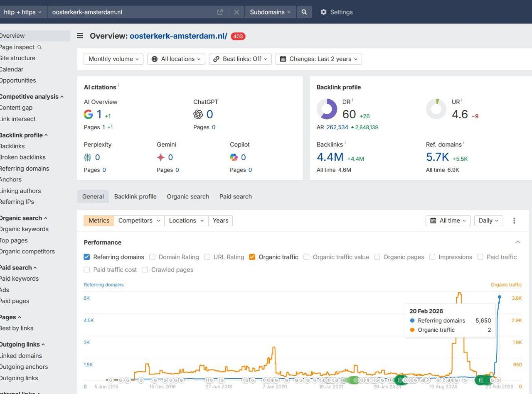
Task: Disable the Organic traffic checkbox
Action: pyautogui.click(x=252, y=257)
